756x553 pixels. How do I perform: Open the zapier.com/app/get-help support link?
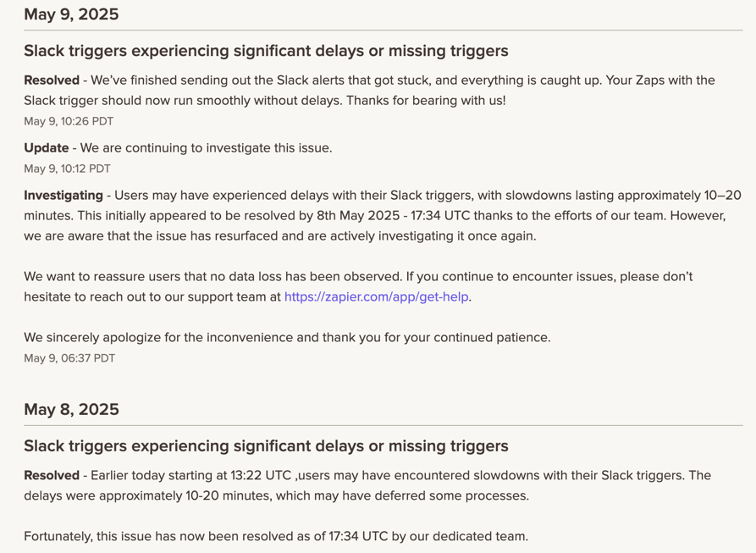coord(376,297)
